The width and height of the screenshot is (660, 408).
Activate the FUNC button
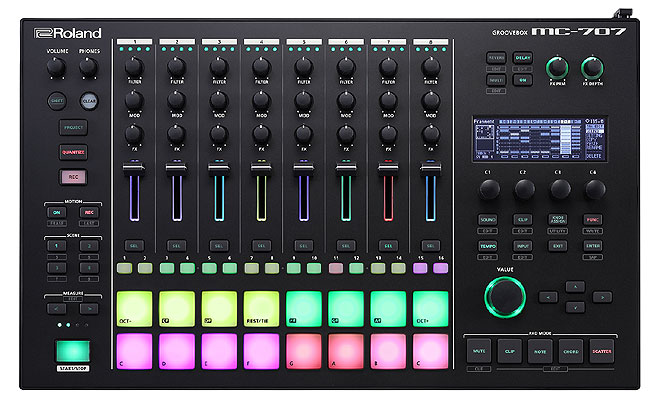593,219
